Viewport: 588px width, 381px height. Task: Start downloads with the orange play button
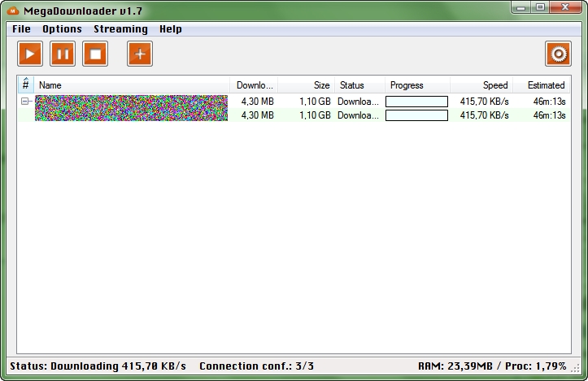[x=30, y=54]
